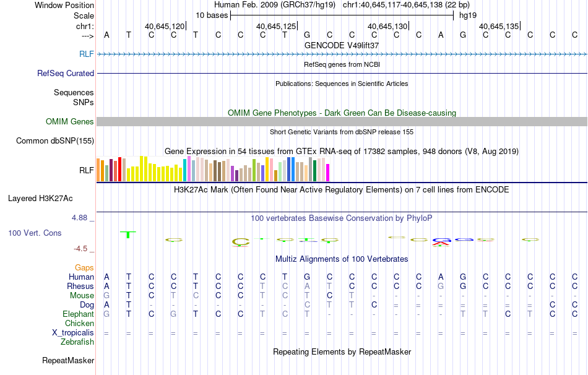This screenshot has width=588, height=375.
Task: Click the H3K27Ac Mark ENCODE track title
Action: point(342,190)
